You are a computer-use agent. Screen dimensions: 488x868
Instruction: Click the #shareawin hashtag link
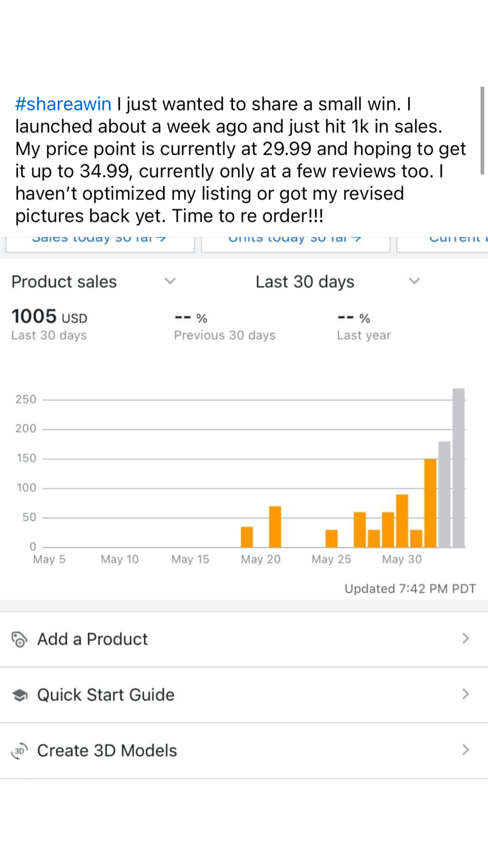coord(63,104)
